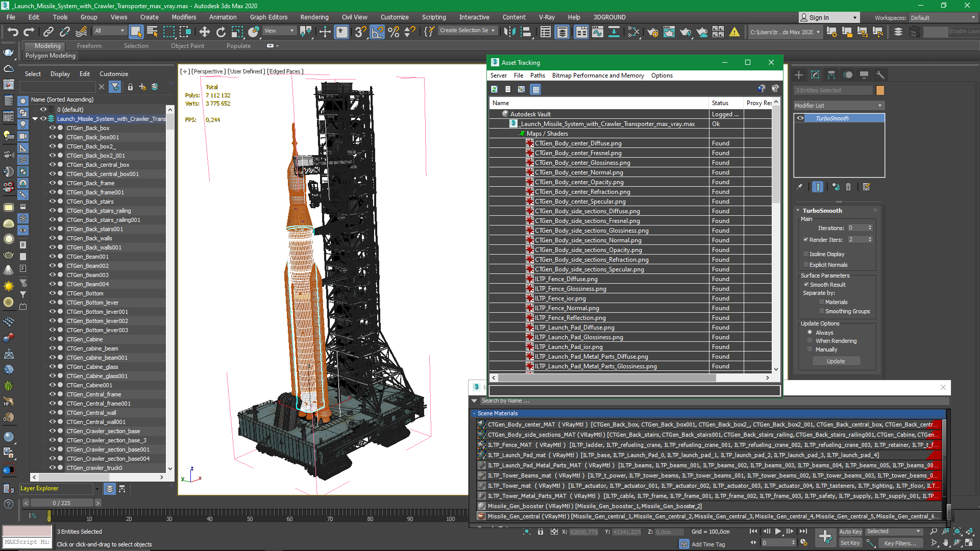Toggle the Angle Snap icon
Screen dimensions: 980x551
377,32
